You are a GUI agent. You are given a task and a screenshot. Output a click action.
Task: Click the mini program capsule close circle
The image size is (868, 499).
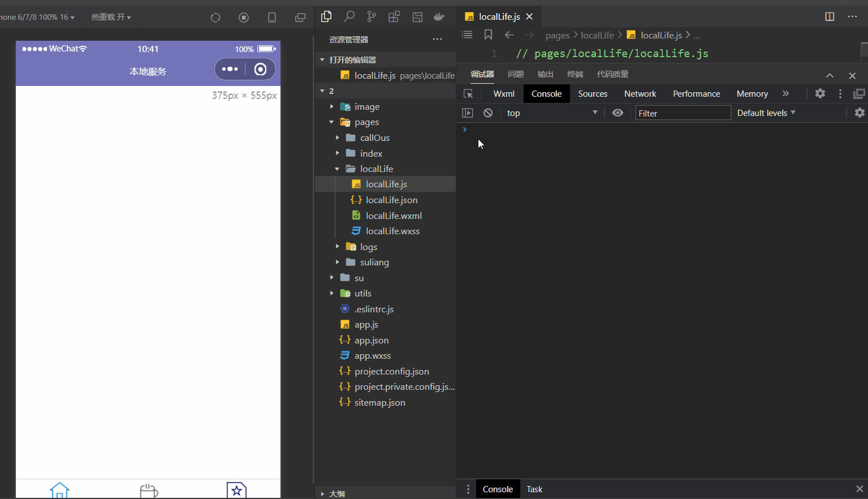click(x=260, y=69)
